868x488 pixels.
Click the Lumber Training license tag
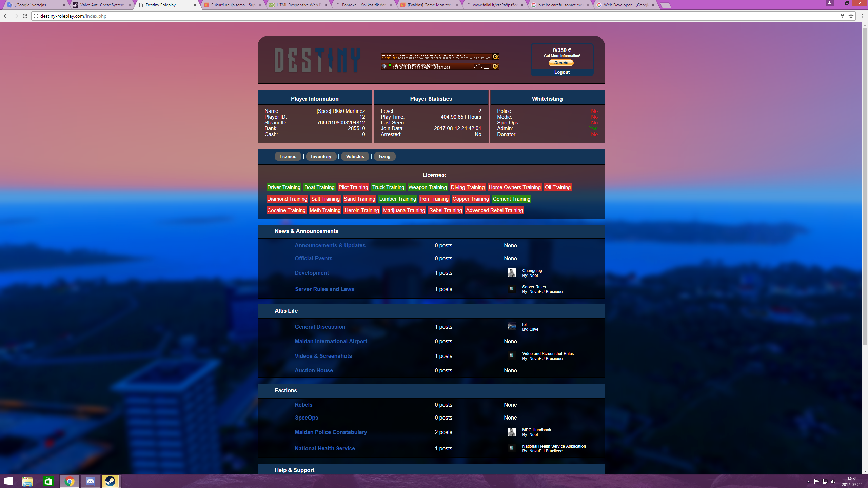[397, 199]
